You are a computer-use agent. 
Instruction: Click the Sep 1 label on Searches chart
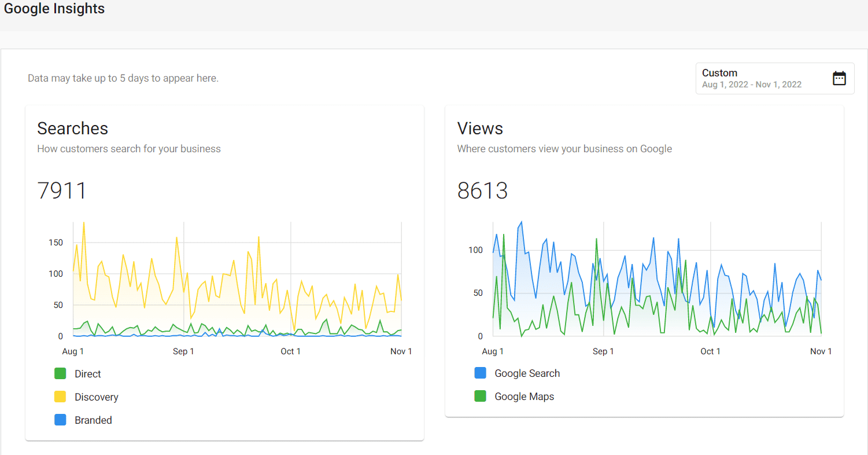[x=183, y=351]
